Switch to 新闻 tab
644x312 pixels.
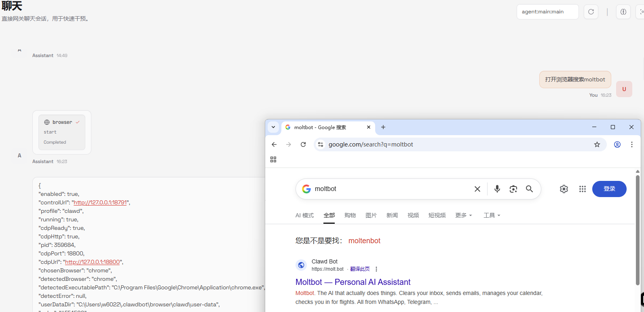pyautogui.click(x=392, y=215)
